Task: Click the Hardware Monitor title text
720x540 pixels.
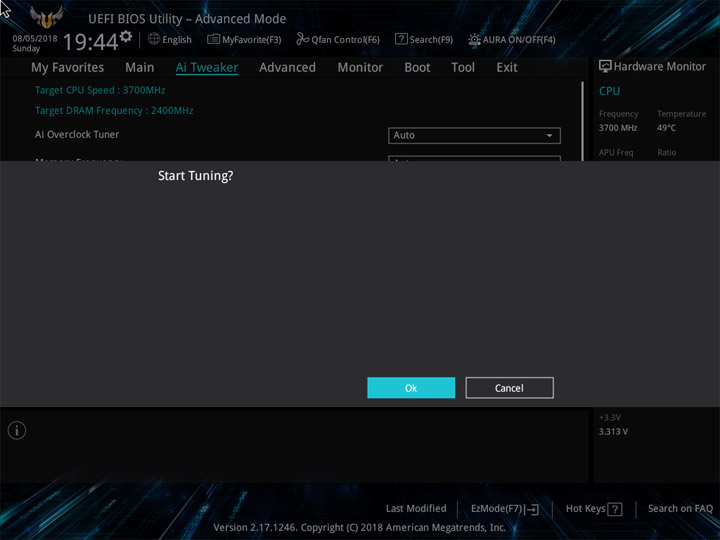Action: pos(660,67)
